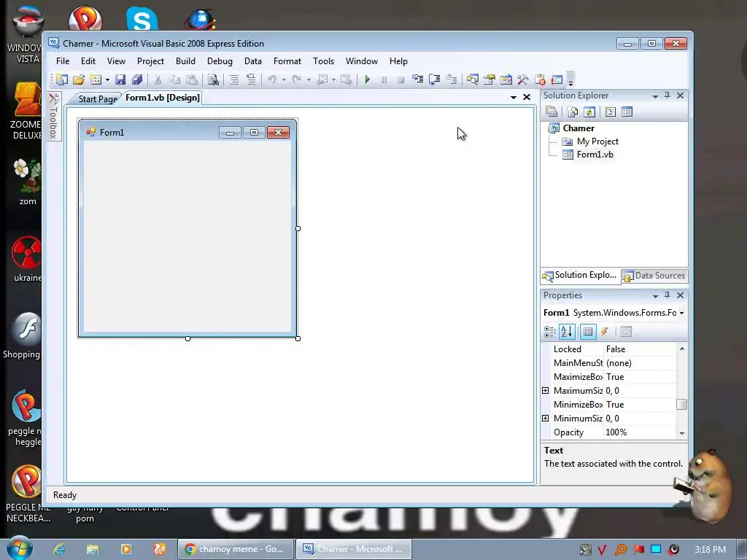Show Events with the lightning bolt icon
The image size is (747, 560).
click(x=605, y=332)
